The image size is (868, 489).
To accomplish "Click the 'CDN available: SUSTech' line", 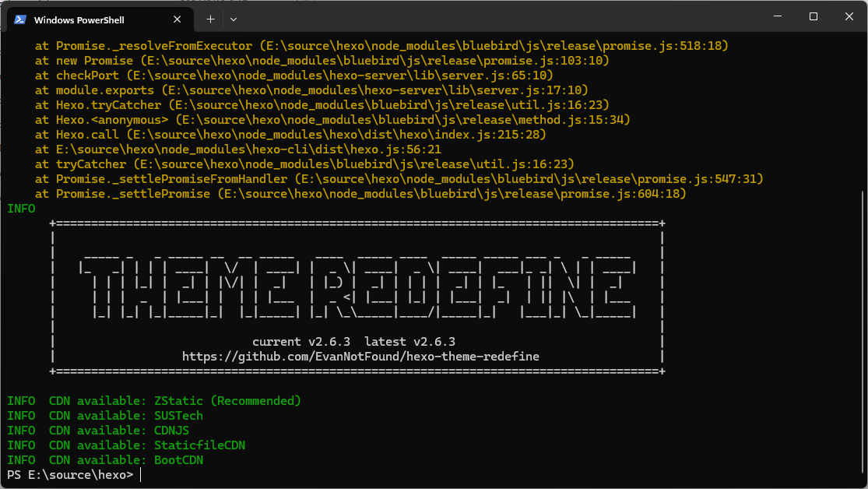I will 104,416.
